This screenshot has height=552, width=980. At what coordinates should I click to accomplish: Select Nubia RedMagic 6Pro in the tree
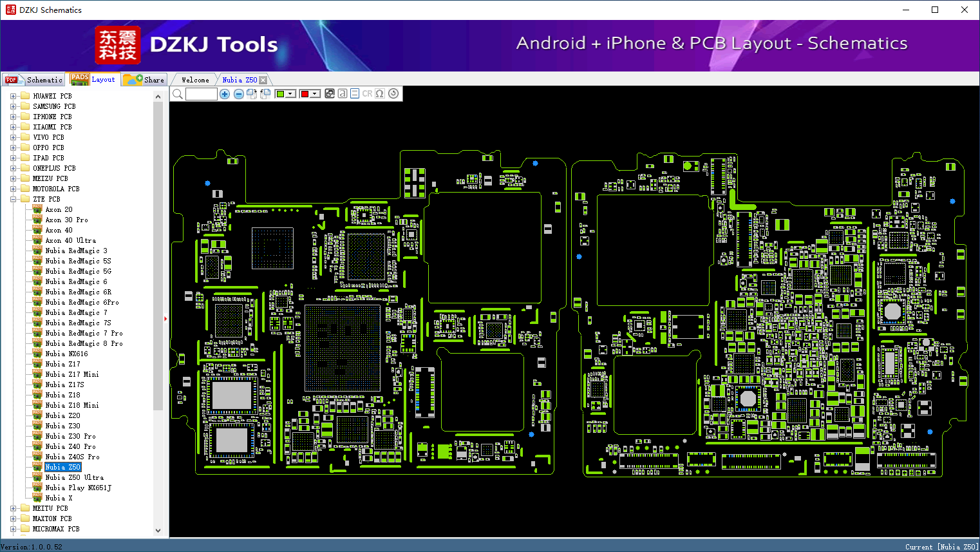click(82, 302)
